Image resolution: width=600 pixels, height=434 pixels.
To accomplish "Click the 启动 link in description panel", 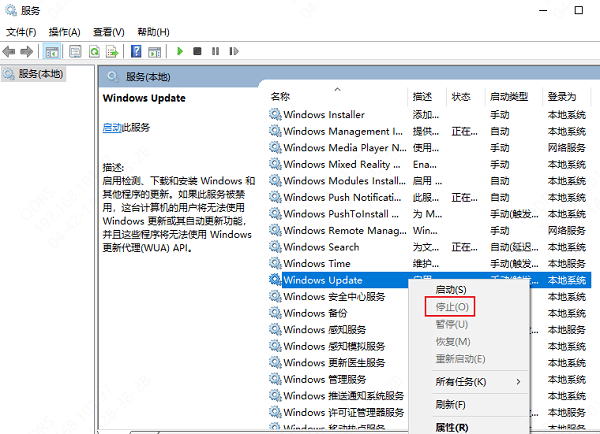I will pos(112,128).
